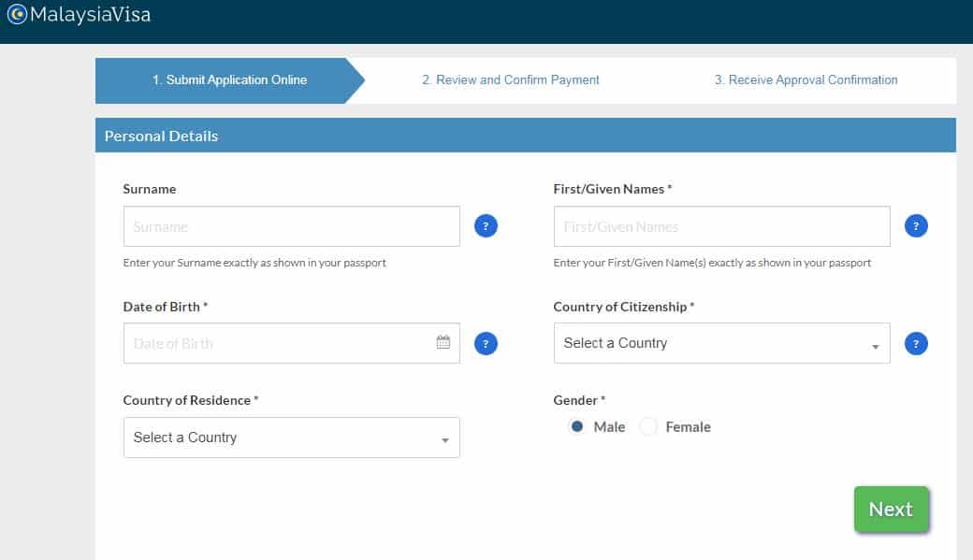Screen dimensions: 973x560
Task: Show help for Date of Birth
Action: tap(486, 344)
